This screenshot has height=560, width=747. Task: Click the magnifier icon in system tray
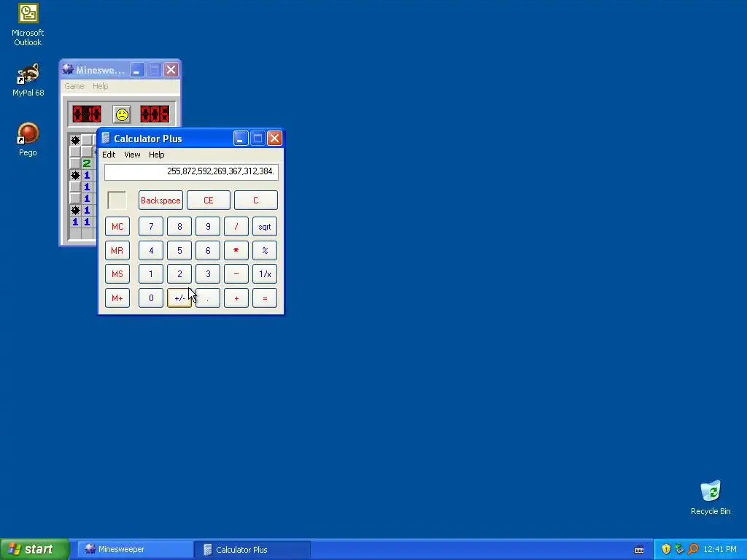tap(693, 549)
